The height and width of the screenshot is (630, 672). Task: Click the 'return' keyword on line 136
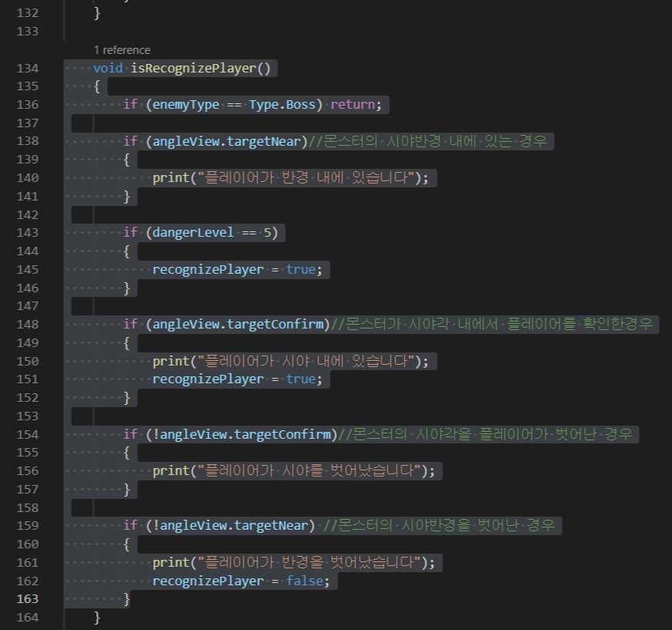click(353, 105)
